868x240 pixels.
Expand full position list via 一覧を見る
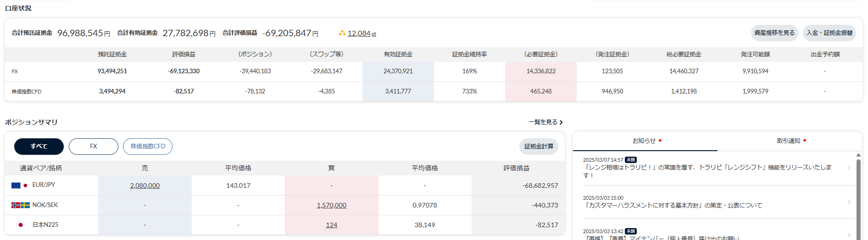point(545,122)
